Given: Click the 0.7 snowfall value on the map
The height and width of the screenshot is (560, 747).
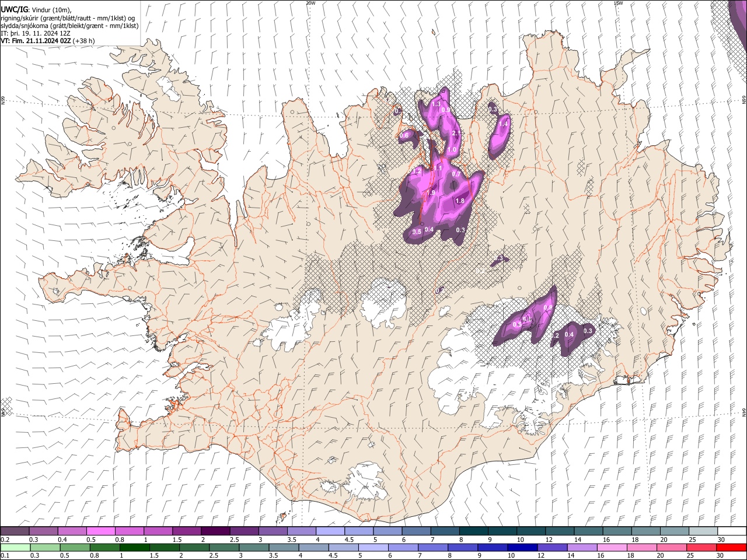Looking at the screenshot, I should point(456,174).
